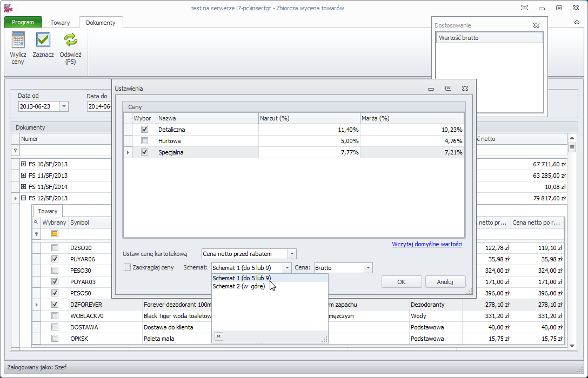
Task: Click the application logo in the title bar
Action: 9,8
